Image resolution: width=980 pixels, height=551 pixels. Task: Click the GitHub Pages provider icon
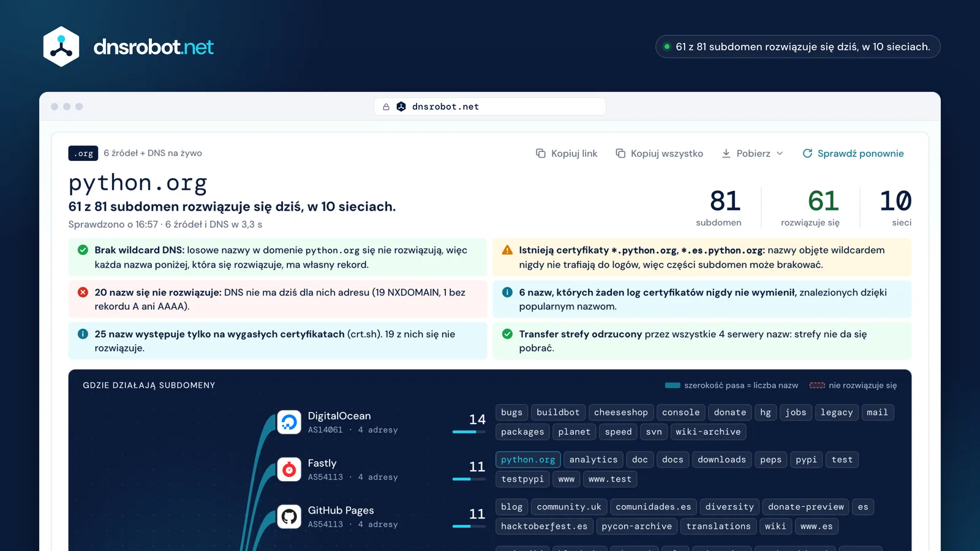point(289,517)
